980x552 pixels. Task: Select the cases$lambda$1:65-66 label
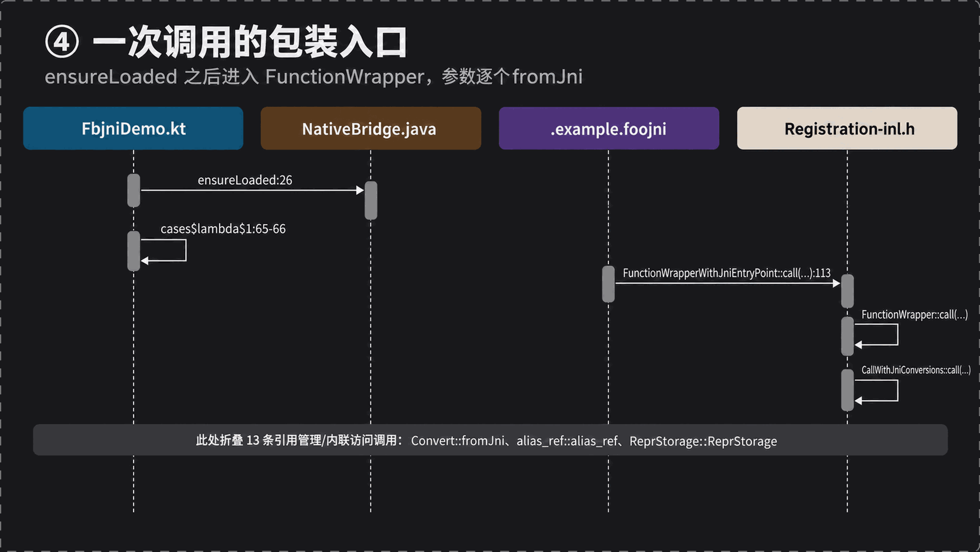[x=223, y=229]
